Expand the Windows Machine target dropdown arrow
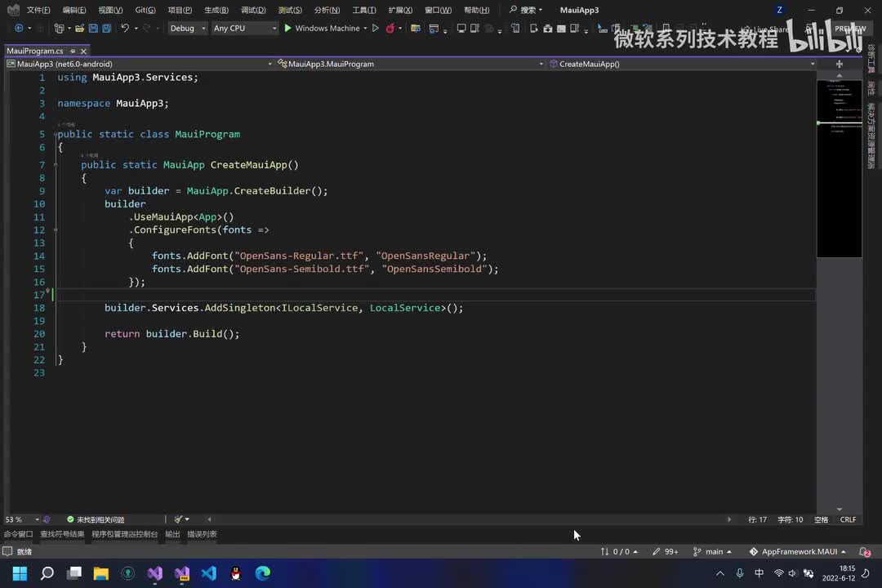Viewport: 882px width, 588px height. pos(366,28)
